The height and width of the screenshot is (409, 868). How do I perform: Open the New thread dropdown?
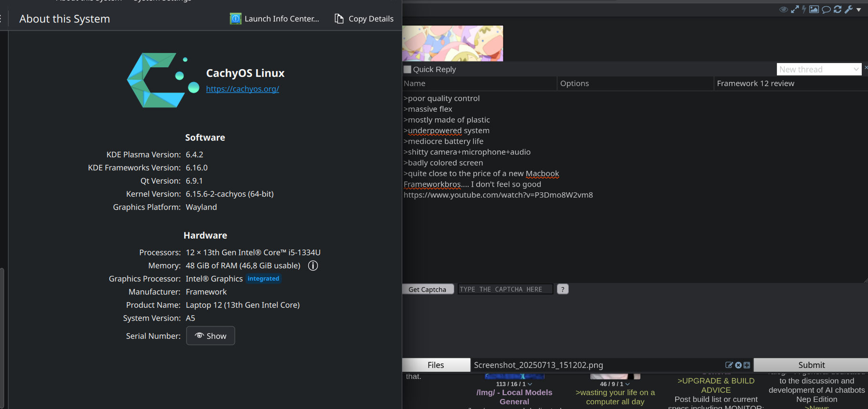coord(819,69)
